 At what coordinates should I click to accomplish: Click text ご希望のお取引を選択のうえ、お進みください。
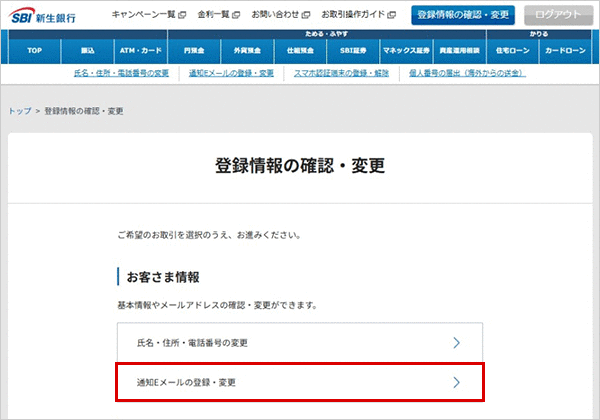[209, 235]
